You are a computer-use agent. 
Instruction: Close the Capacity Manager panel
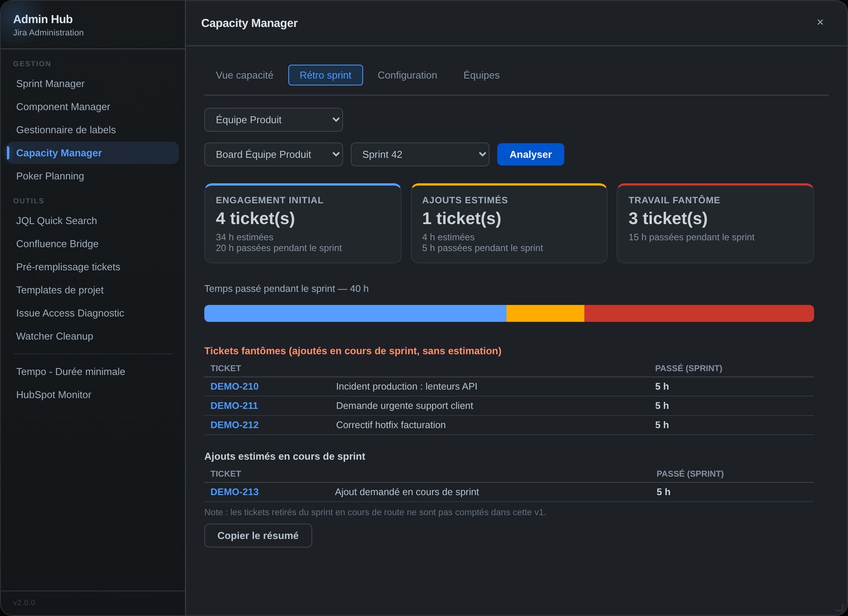(x=820, y=22)
